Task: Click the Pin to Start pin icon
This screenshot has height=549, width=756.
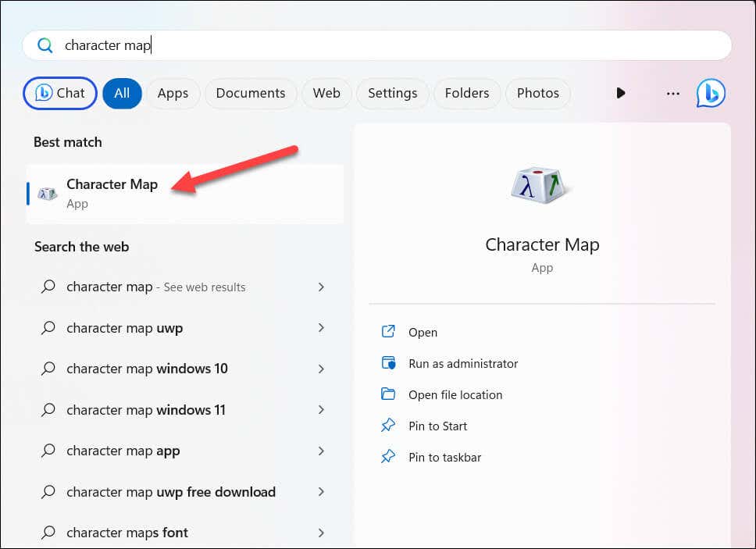Action: pos(388,425)
